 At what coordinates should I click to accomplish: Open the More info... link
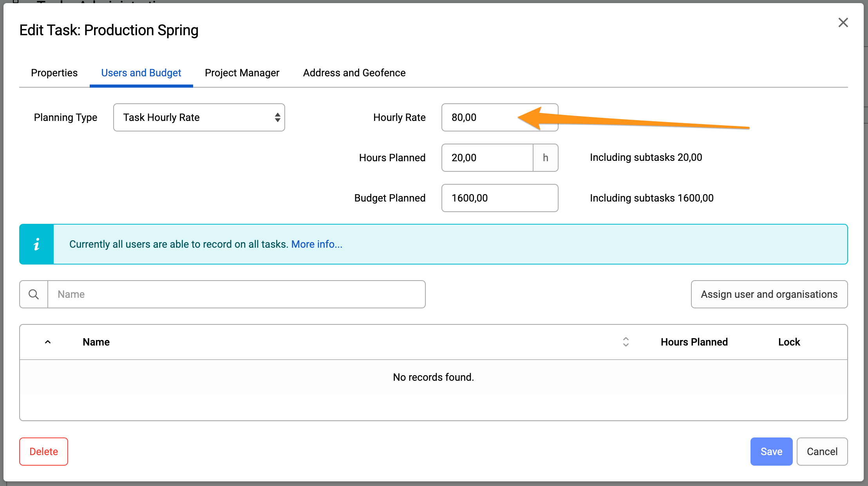317,244
